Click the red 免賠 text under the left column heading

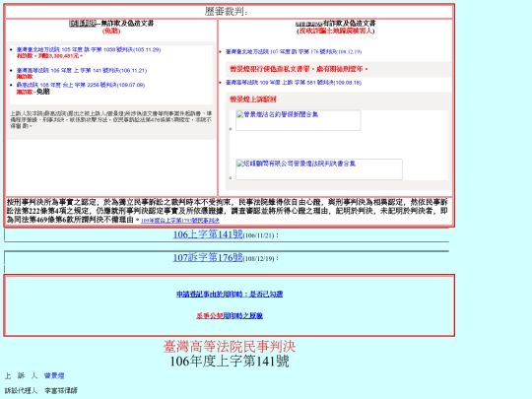[111, 31]
